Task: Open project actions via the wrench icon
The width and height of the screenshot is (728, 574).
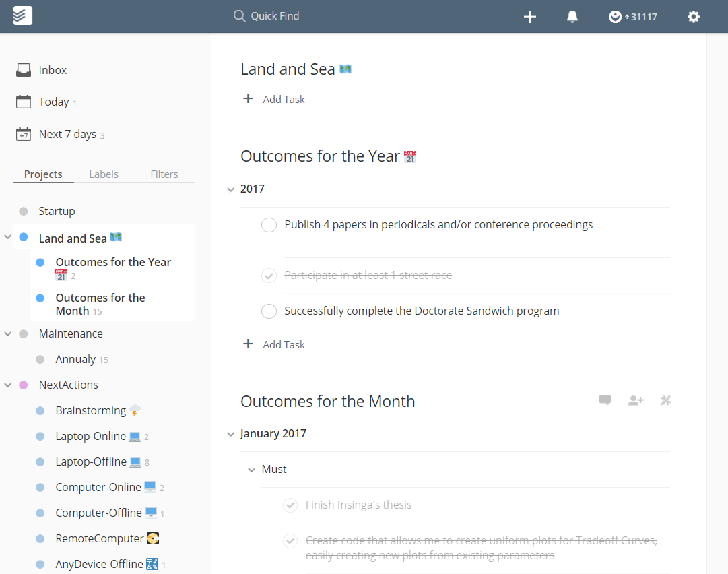Action: coord(665,400)
